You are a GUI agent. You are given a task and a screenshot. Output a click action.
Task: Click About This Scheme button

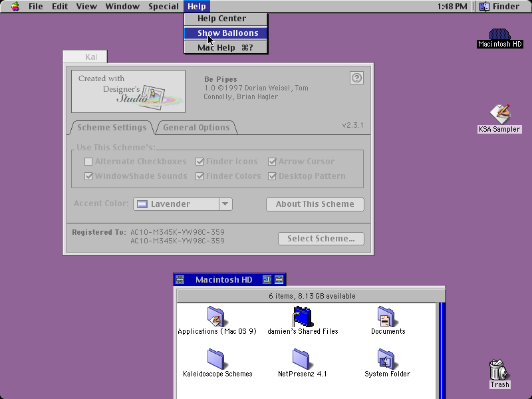315,204
